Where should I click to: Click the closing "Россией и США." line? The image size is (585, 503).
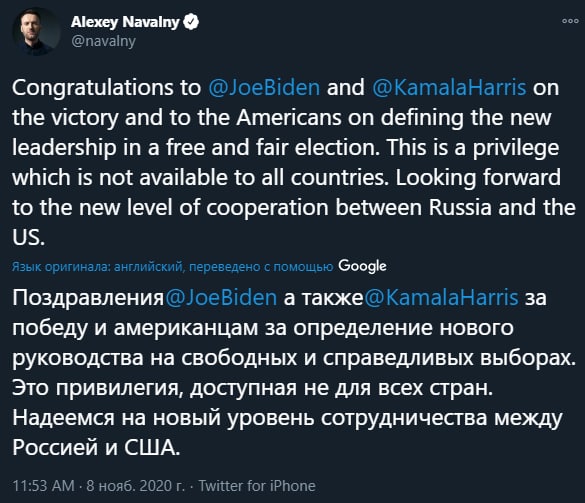click(x=96, y=447)
